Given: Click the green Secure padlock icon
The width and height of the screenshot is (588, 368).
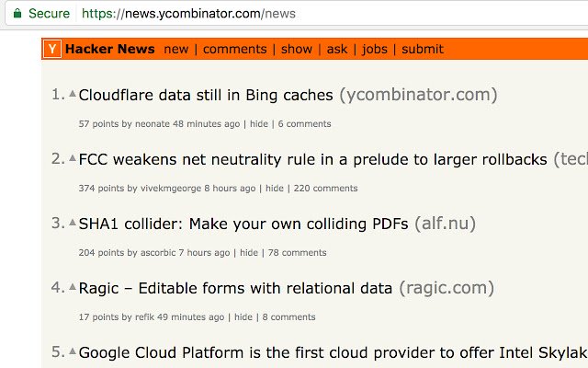Looking at the screenshot, I should [17, 14].
